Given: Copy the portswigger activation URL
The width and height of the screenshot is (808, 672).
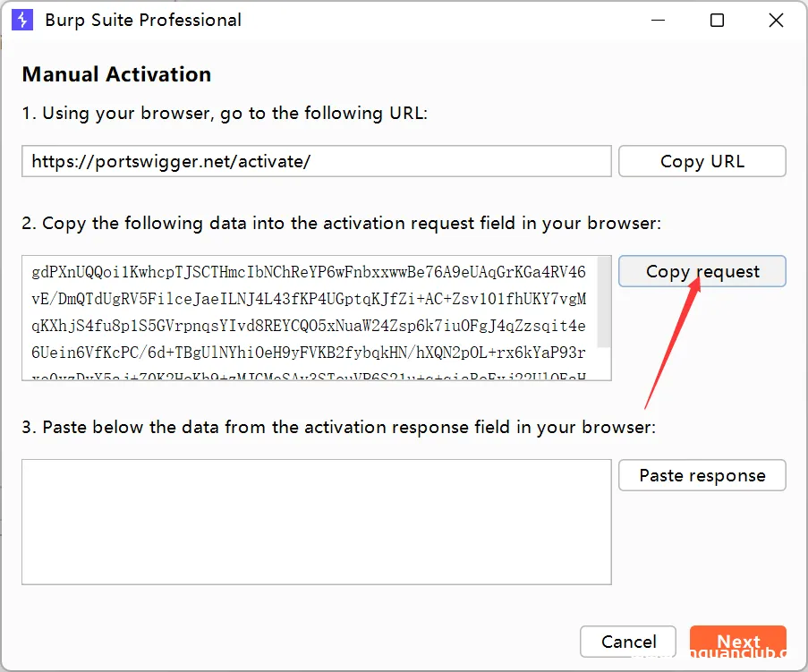Looking at the screenshot, I should click(x=702, y=161).
